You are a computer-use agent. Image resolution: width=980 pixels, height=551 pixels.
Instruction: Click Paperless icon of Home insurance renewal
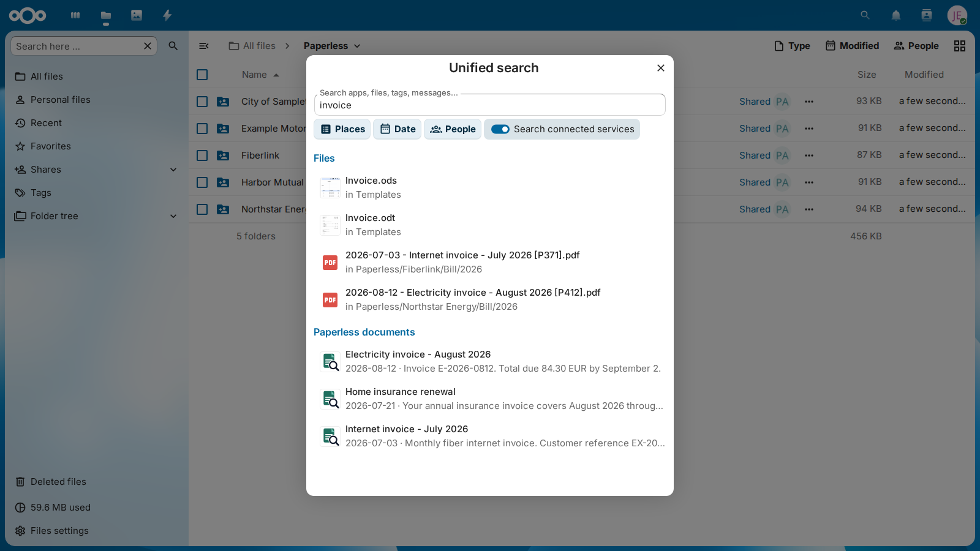point(330,399)
